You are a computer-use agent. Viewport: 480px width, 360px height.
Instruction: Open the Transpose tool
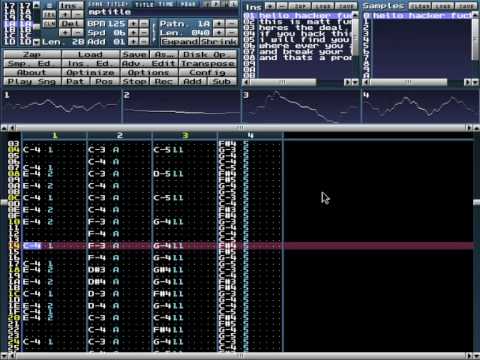[208, 63]
